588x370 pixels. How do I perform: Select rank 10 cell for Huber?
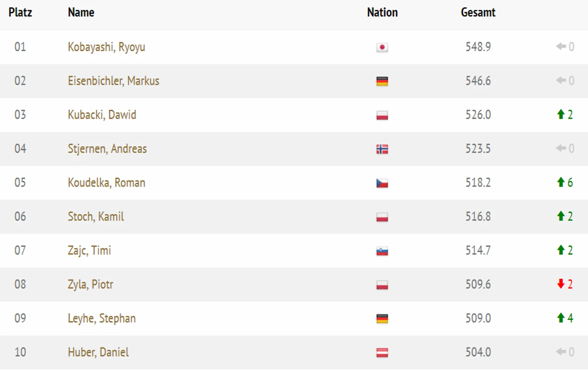point(20,352)
